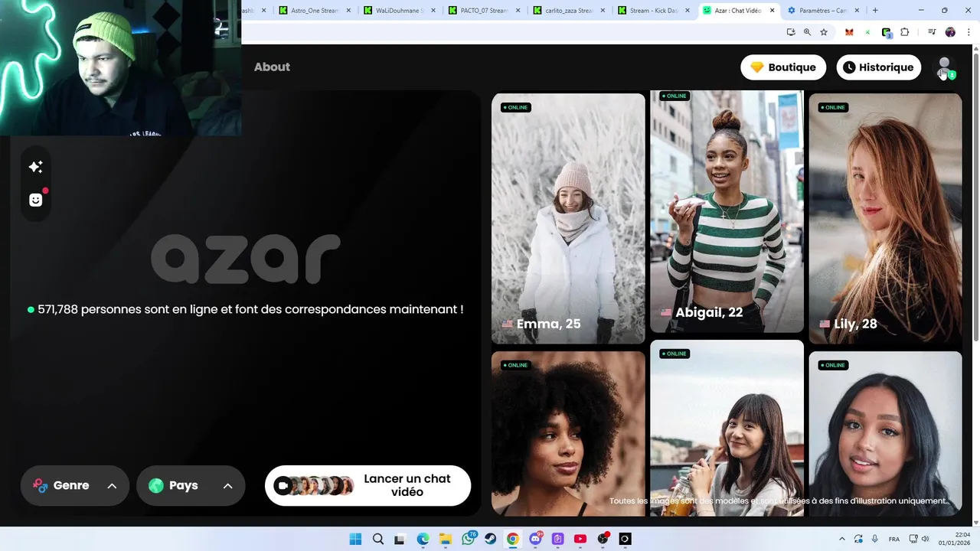Image resolution: width=980 pixels, height=551 pixels.
Task: Click the page vertical scrollbar
Action: point(975,199)
